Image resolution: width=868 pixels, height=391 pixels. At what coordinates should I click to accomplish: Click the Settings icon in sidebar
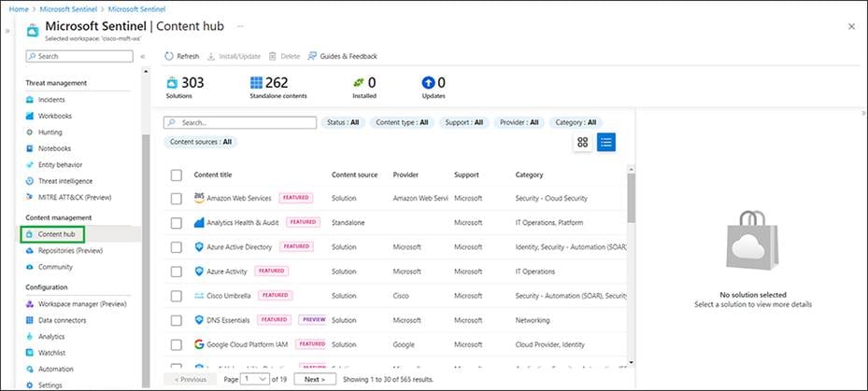point(30,384)
